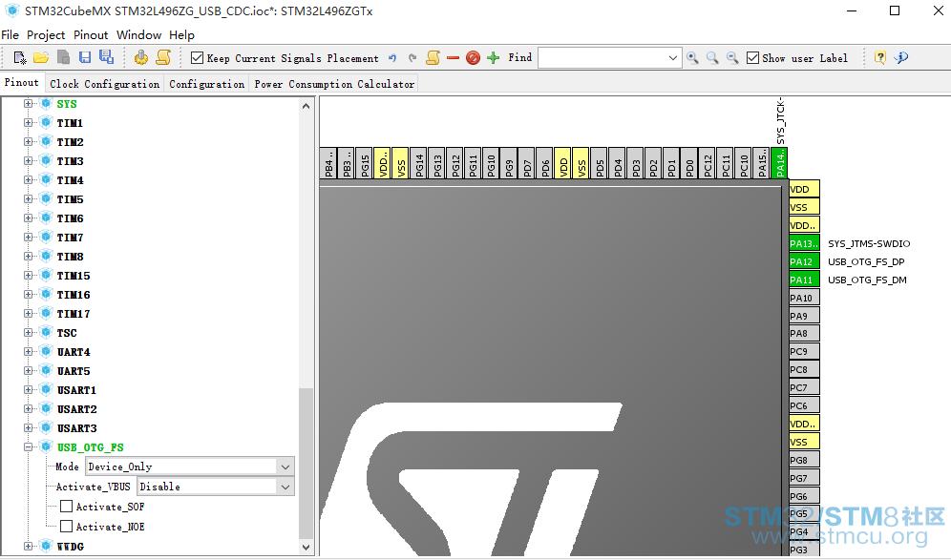Click the report scroll icon beside the gear icon

[x=163, y=57]
